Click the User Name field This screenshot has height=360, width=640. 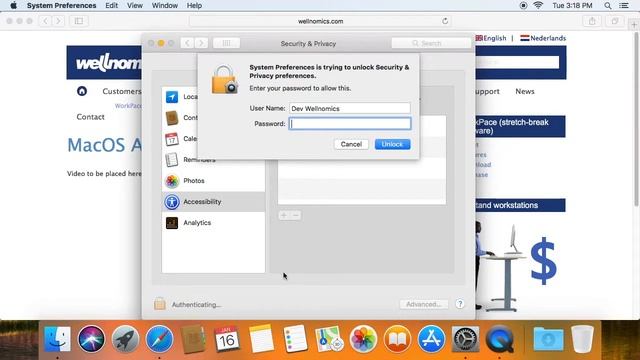click(350, 108)
